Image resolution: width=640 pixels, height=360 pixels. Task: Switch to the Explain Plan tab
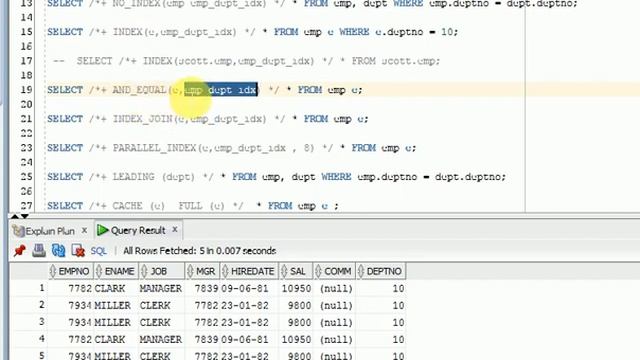tap(50, 231)
